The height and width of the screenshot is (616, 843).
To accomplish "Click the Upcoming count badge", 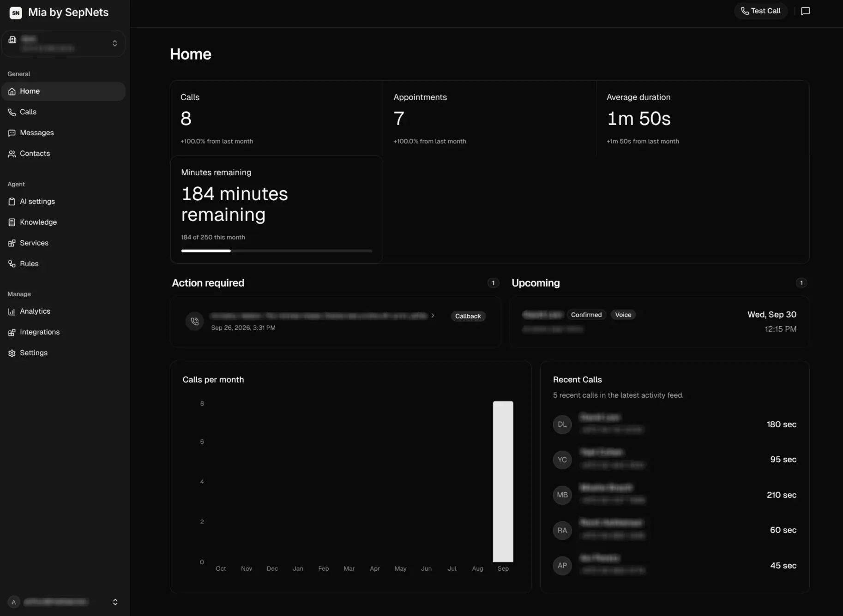I will pos(801,283).
